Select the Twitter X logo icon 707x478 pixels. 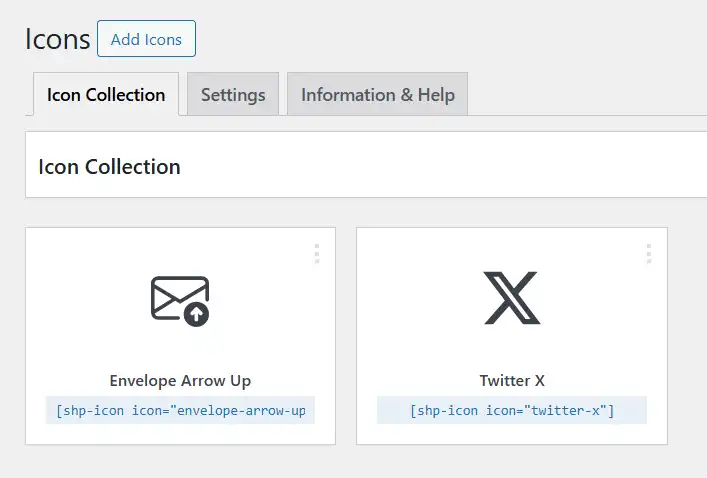[512, 298]
